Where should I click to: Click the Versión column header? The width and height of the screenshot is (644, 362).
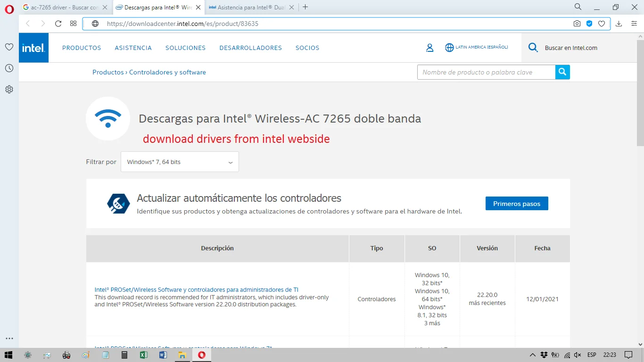pos(487,248)
